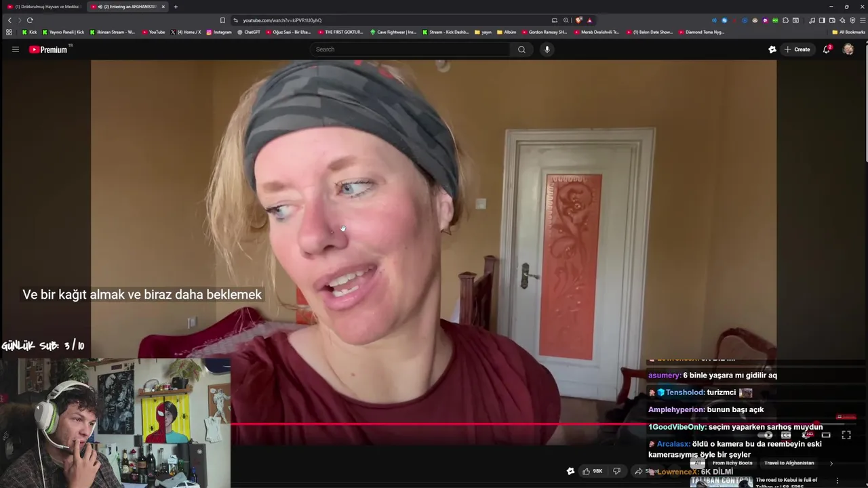This screenshot has width=868, height=488.
Task: Select the From Itchy Boots chip
Action: coord(732,463)
